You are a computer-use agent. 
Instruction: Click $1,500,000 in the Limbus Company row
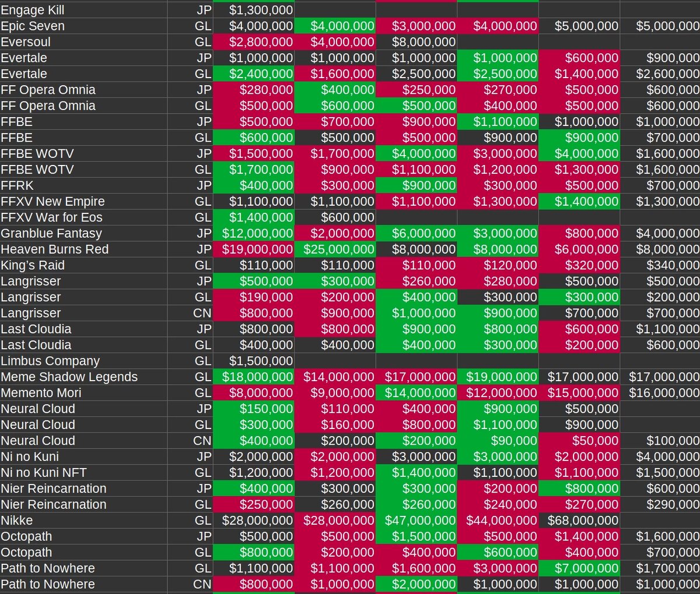pyautogui.click(x=254, y=360)
